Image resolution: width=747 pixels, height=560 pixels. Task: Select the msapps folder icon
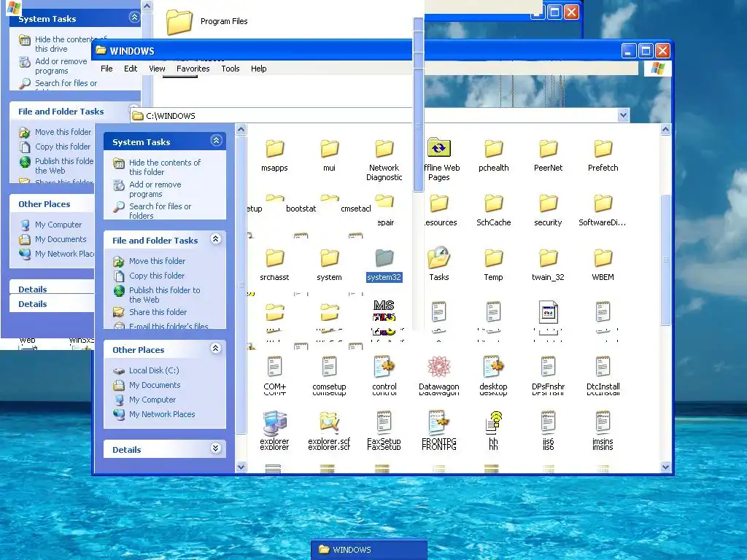click(274, 149)
